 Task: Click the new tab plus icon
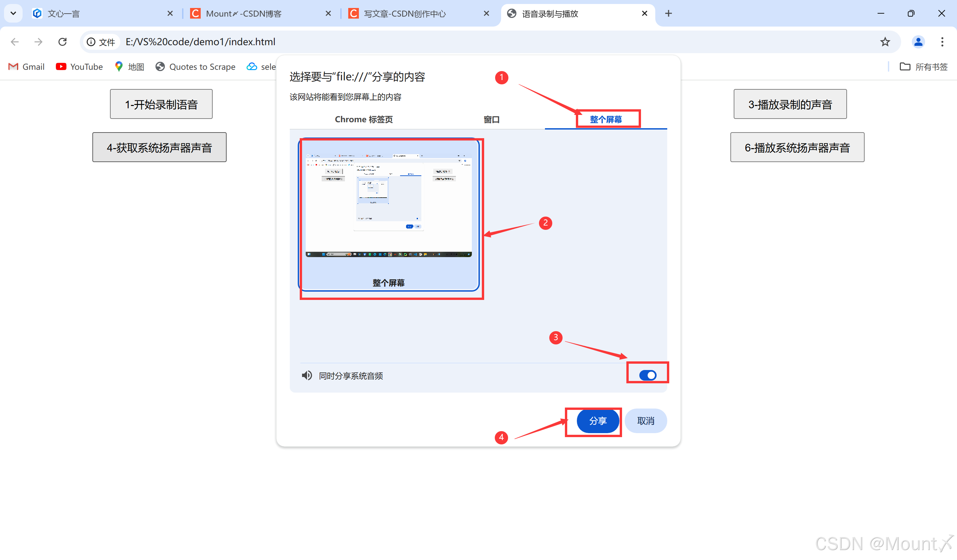tap(668, 14)
